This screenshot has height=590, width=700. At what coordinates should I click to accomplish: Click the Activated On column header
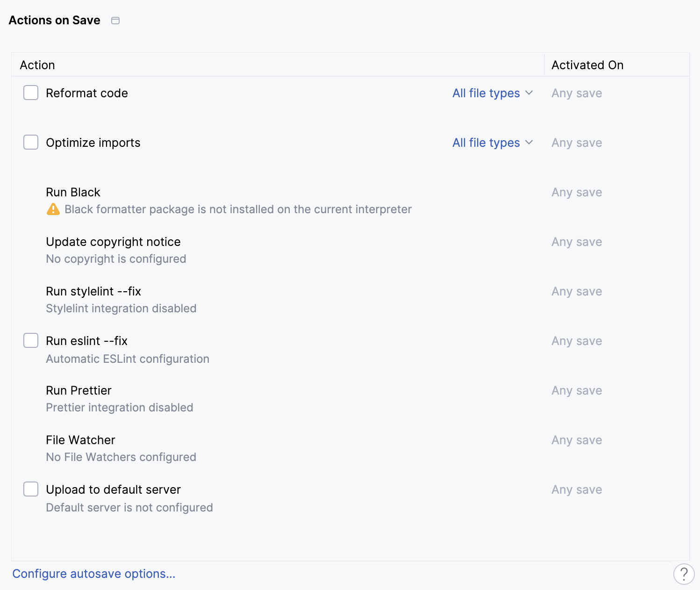pos(587,65)
